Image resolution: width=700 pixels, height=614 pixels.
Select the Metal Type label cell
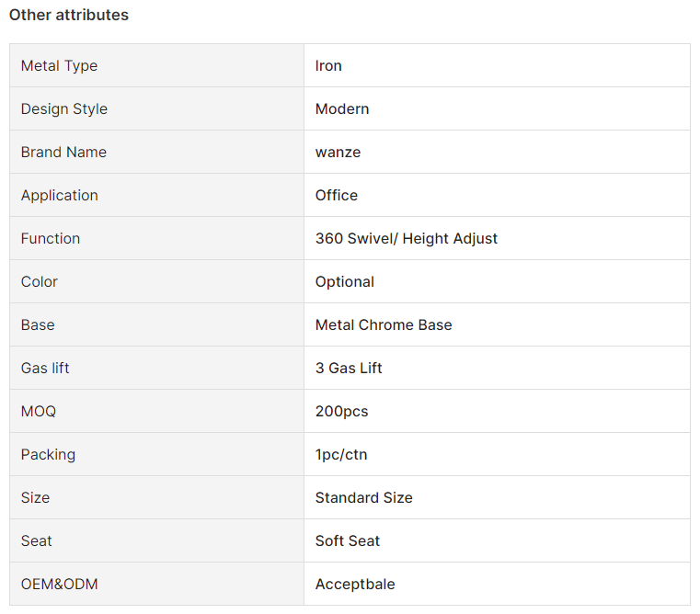click(156, 65)
